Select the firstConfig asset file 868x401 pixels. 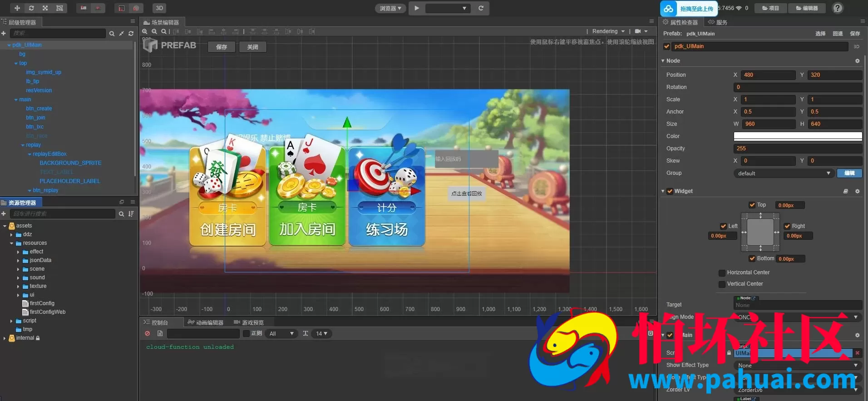point(39,303)
